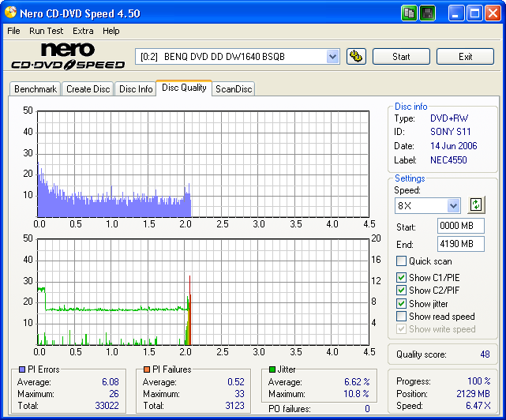Screen dimensions: 506x420
Task: Click the save floppy disk icon
Action: click(427, 13)
